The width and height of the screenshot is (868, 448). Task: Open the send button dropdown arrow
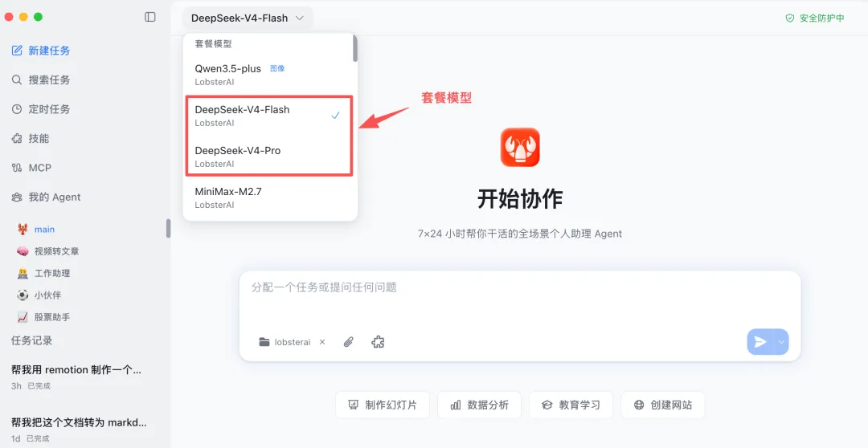[781, 342]
